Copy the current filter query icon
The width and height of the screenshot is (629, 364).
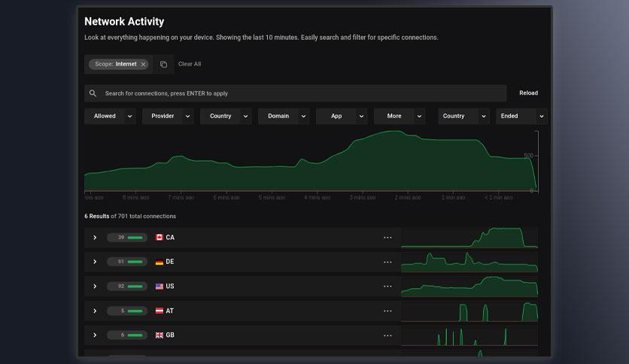coord(163,64)
